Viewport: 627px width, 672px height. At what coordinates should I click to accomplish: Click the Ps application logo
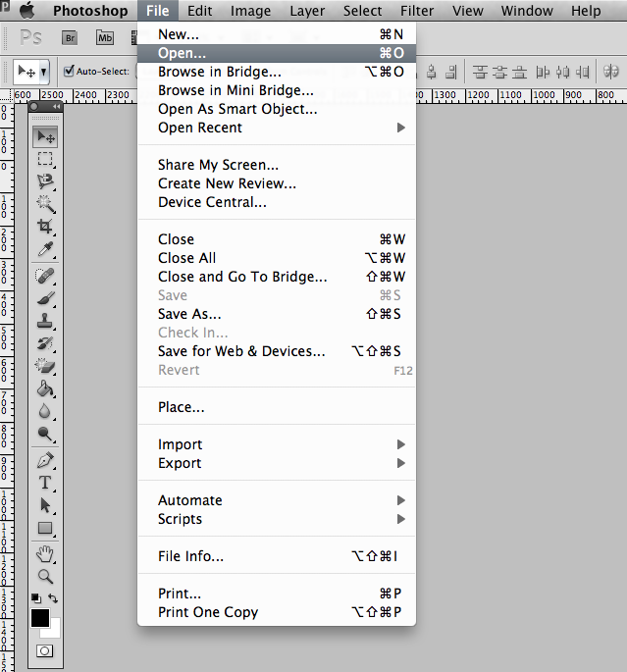tap(30, 37)
